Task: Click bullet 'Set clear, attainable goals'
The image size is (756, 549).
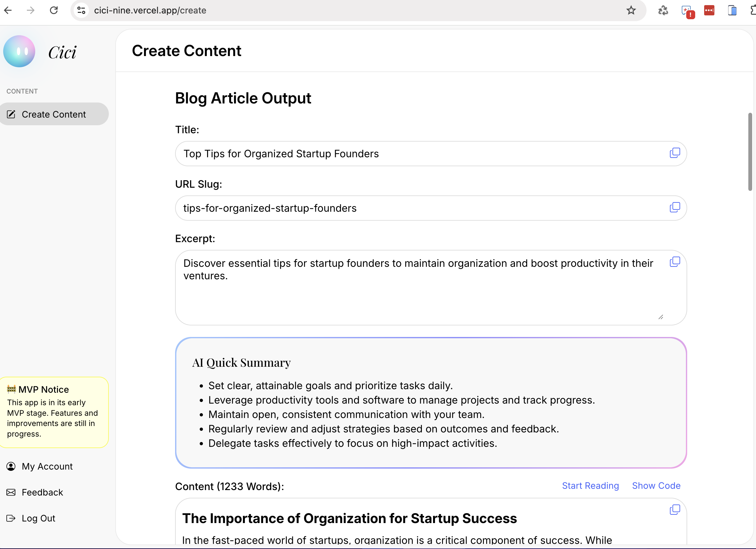Action: [330, 386]
